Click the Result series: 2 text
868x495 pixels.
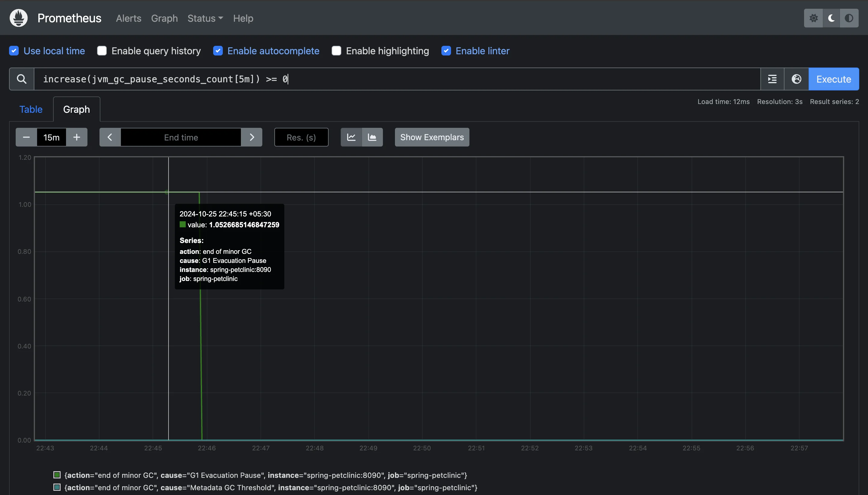(834, 102)
